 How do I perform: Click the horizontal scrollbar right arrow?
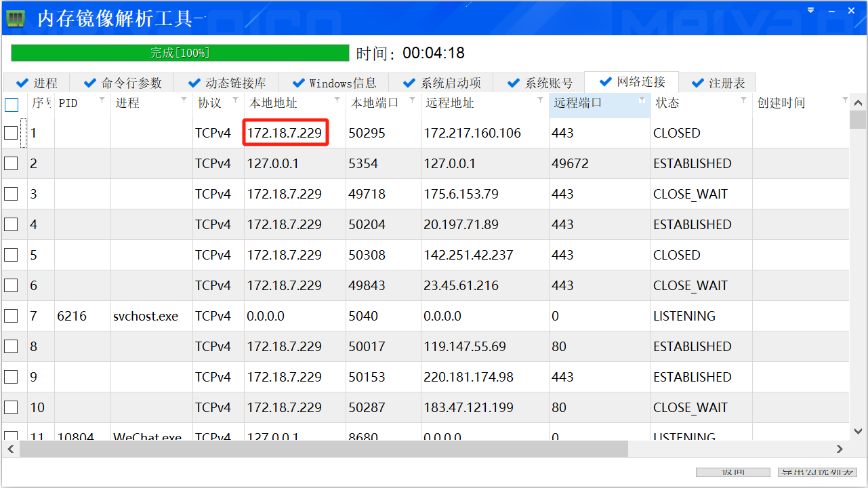point(840,449)
